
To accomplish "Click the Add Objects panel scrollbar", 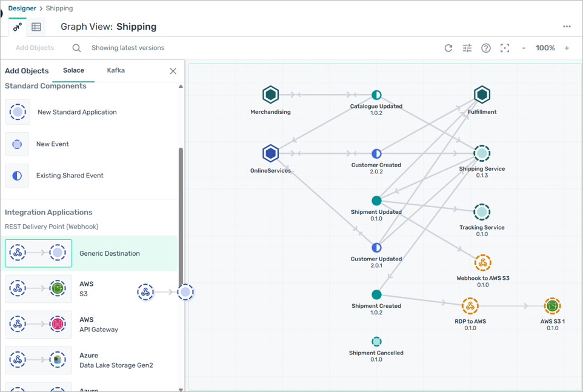I will click(181, 212).
